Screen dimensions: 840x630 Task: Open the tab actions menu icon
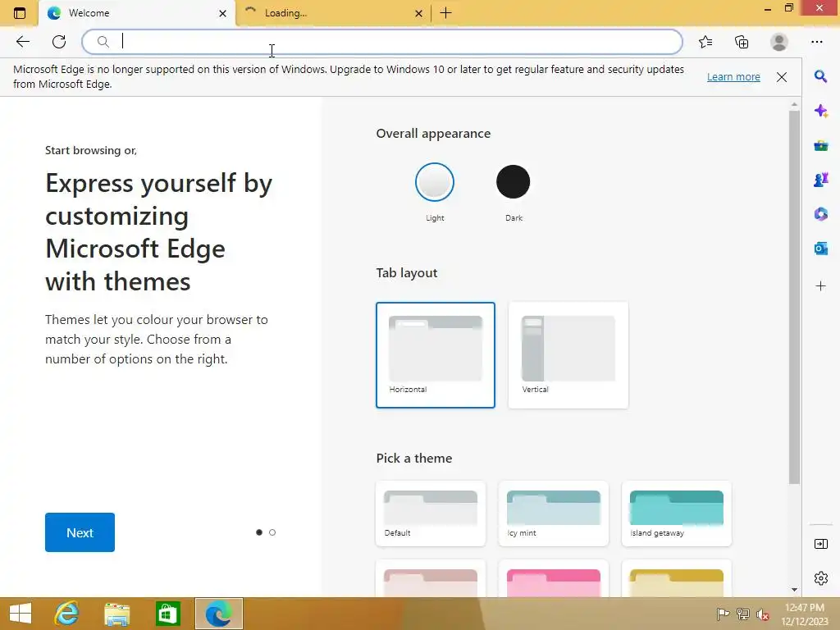(20, 13)
